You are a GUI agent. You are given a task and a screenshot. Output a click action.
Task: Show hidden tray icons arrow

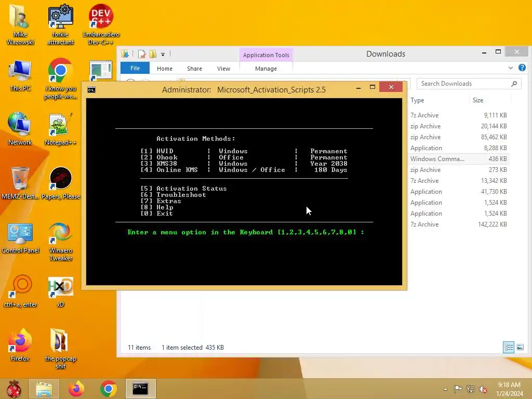[445, 389]
